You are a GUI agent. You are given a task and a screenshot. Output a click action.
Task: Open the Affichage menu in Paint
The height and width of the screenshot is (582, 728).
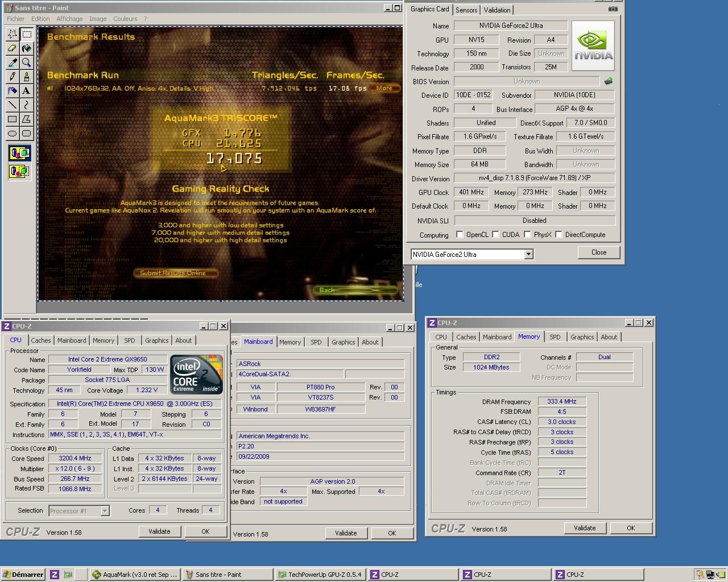[69, 19]
